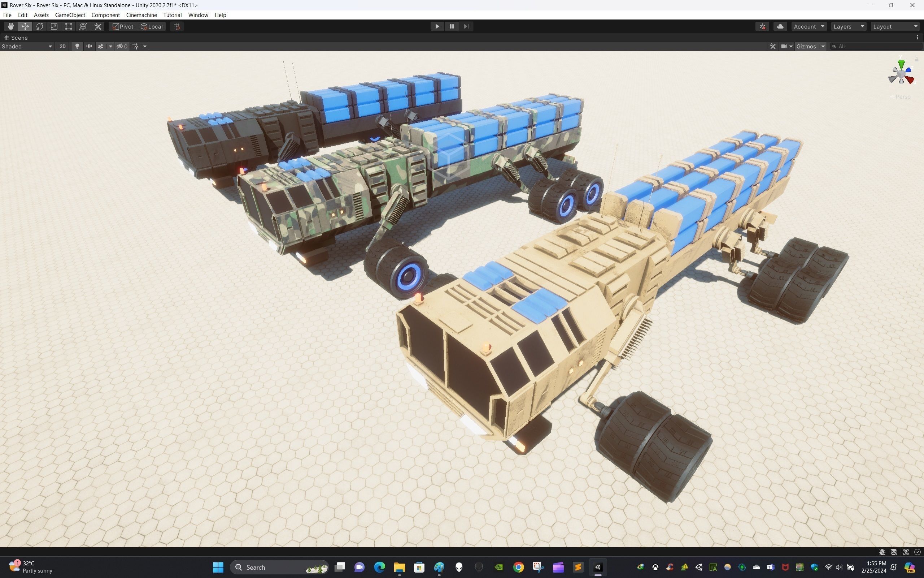The image size is (924, 578).
Task: Toggle scene effects (skybox, fog)
Action: [x=101, y=46]
